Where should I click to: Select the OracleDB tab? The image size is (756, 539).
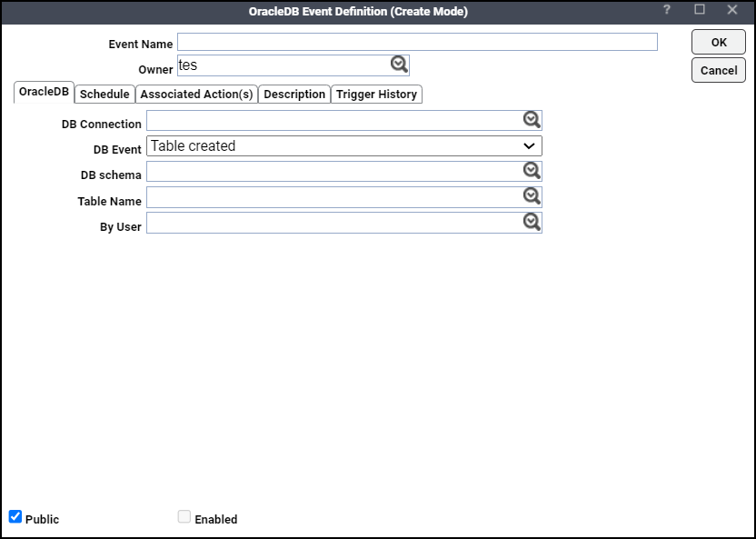(x=44, y=92)
